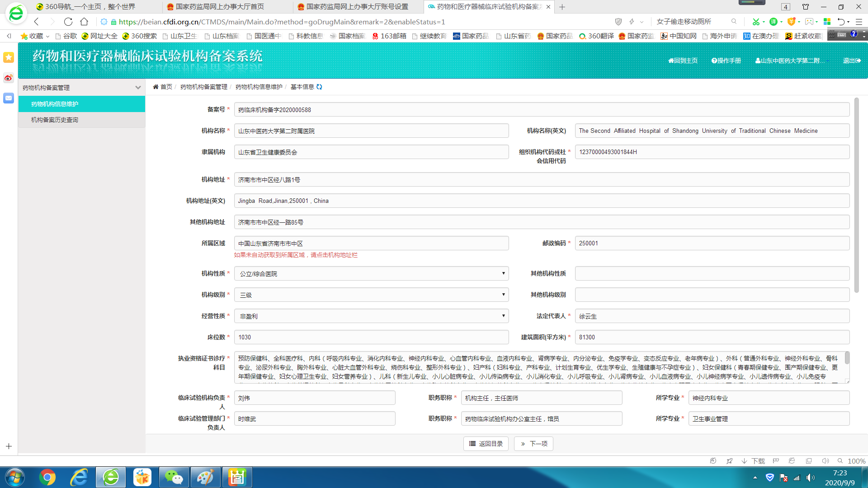This screenshot has width=868, height=488.
Task: Collapse the bookmarks bar left chevron
Action: (9, 36)
